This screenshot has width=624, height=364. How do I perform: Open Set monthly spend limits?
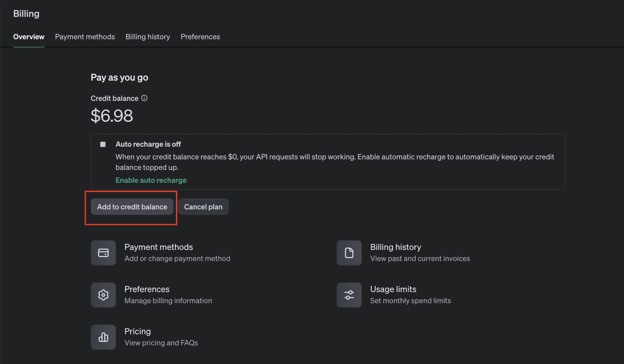coord(410,301)
